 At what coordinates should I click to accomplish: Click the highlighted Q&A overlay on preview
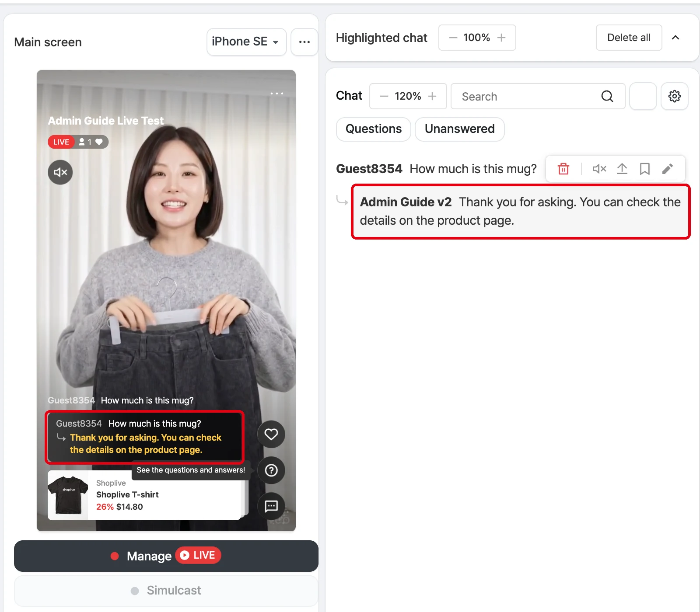pos(144,437)
